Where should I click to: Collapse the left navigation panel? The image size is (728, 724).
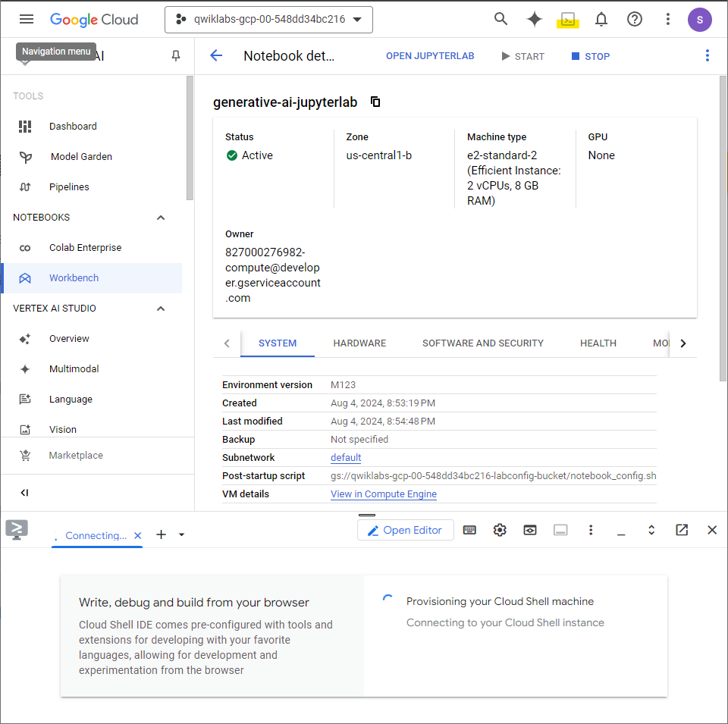24,493
